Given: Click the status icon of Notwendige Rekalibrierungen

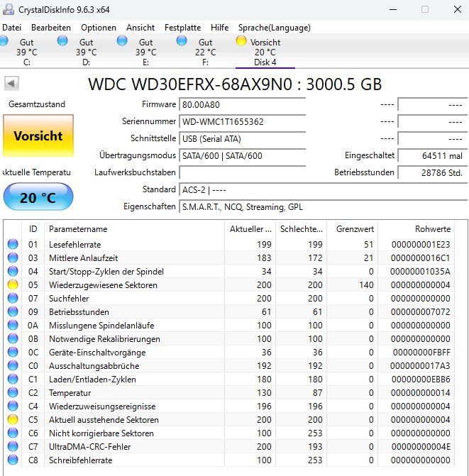Looking at the screenshot, I should (13, 338).
